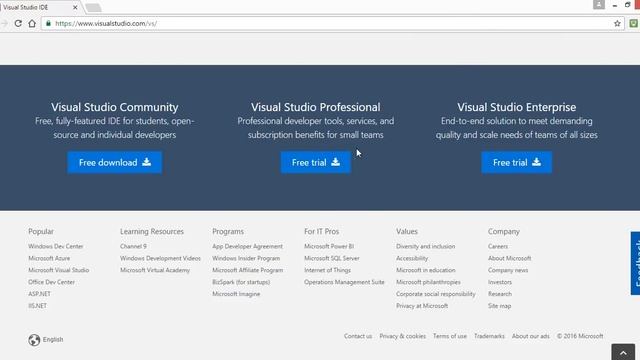Open Privacy & cookies link
Image resolution: width=640 pixels, height=360 pixels.
point(402,336)
